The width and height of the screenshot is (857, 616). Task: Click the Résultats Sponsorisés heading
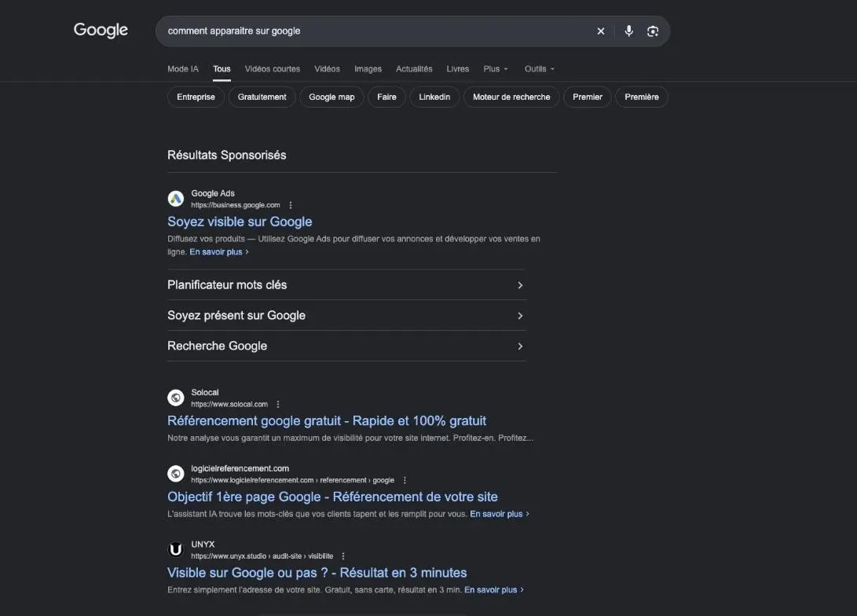click(227, 156)
